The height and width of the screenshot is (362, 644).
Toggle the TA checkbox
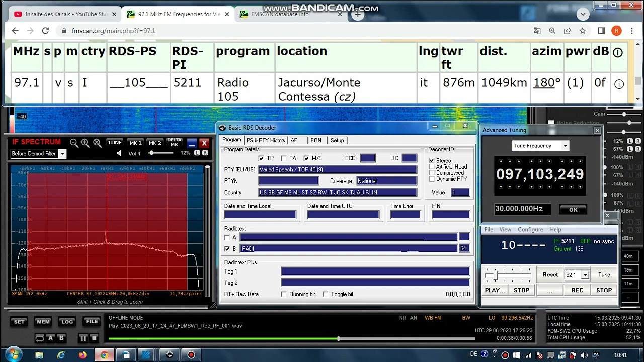(284, 158)
